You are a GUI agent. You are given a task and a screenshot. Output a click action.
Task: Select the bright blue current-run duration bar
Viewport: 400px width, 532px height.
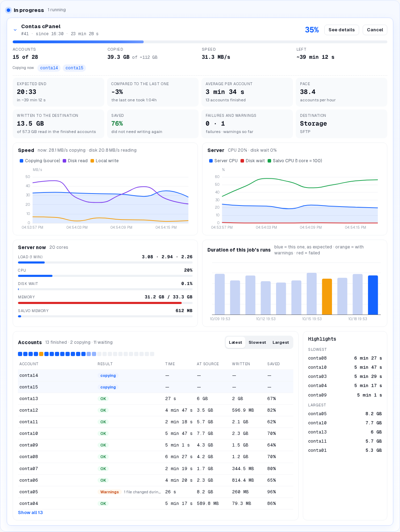coord(373,295)
